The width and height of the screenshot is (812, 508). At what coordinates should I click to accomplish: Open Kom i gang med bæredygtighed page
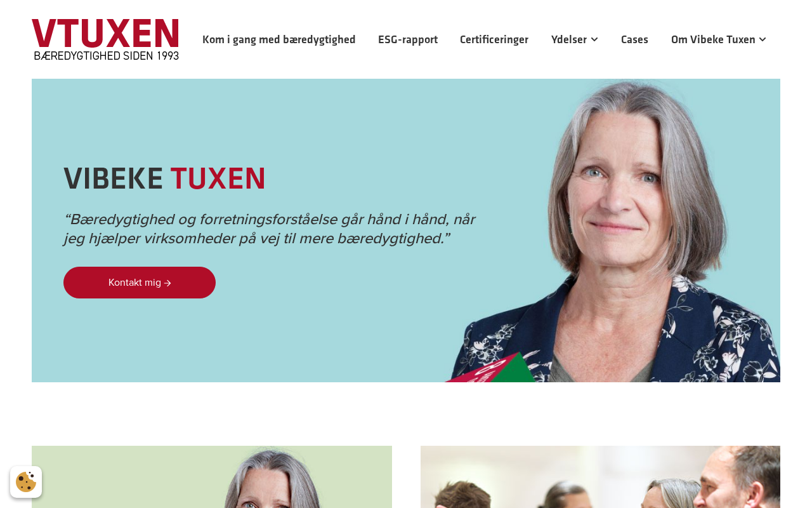(x=279, y=39)
